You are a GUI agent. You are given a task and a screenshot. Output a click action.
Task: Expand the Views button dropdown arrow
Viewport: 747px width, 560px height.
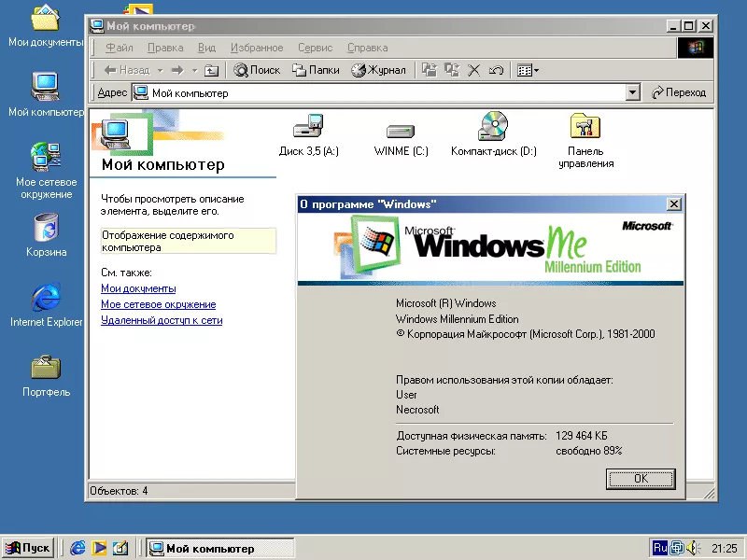(536, 71)
